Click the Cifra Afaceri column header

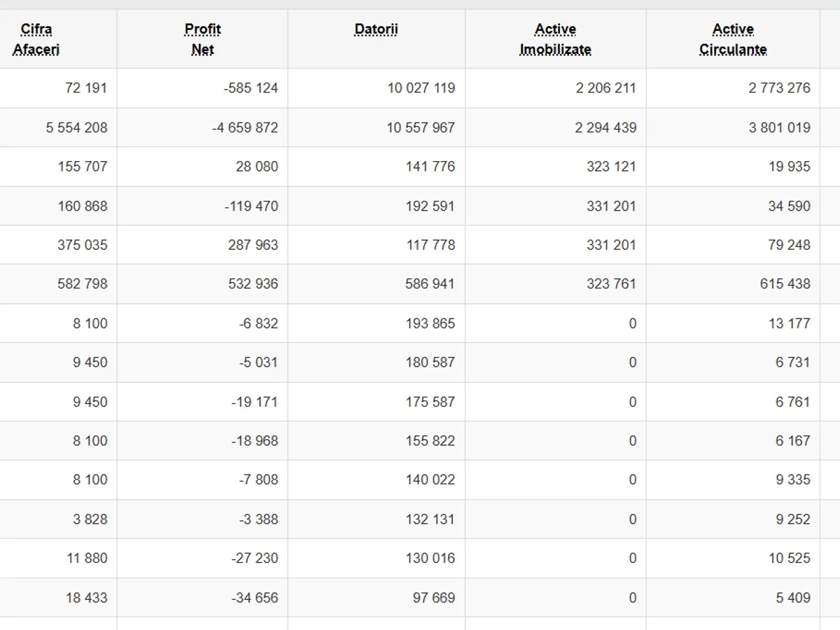click(36, 39)
